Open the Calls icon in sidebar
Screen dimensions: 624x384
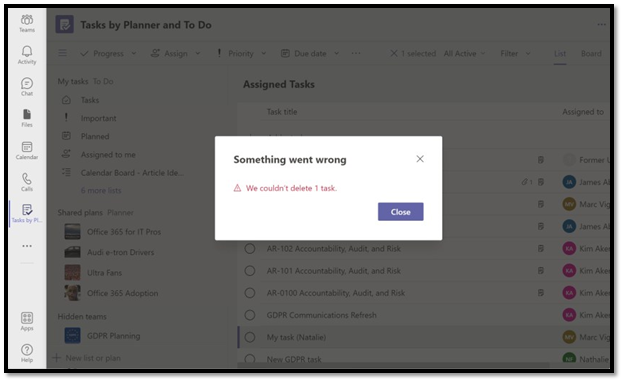tap(27, 182)
